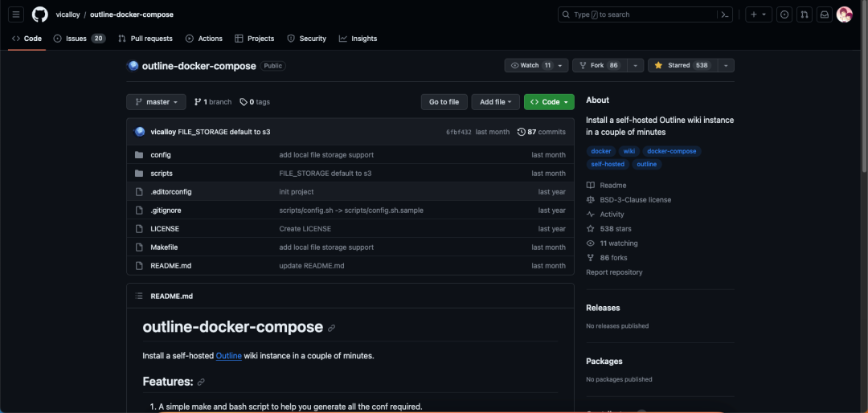Select the self-hosted topic tag
Screen dimensions: 868x413
[608, 165]
